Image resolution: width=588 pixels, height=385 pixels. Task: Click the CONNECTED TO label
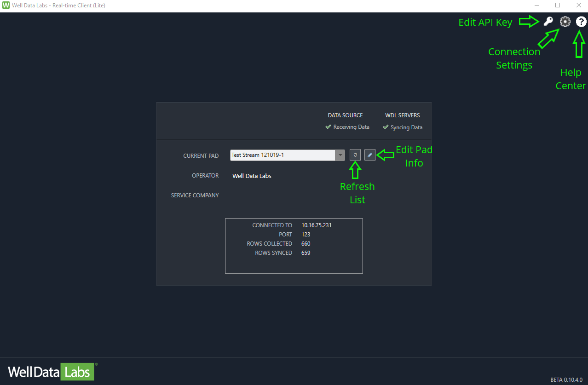click(x=272, y=225)
